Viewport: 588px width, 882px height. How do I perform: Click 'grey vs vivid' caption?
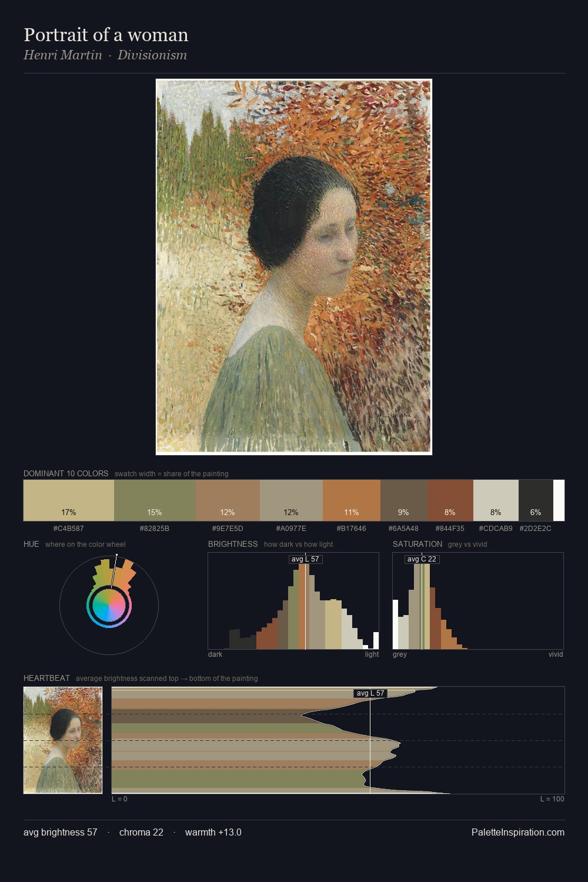click(x=467, y=544)
